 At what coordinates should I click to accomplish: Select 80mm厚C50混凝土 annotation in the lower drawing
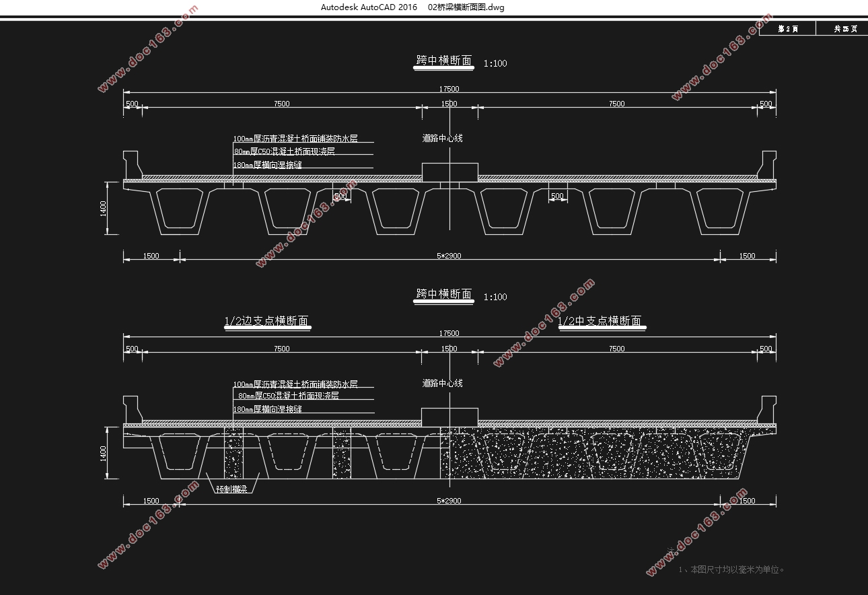pos(288,396)
